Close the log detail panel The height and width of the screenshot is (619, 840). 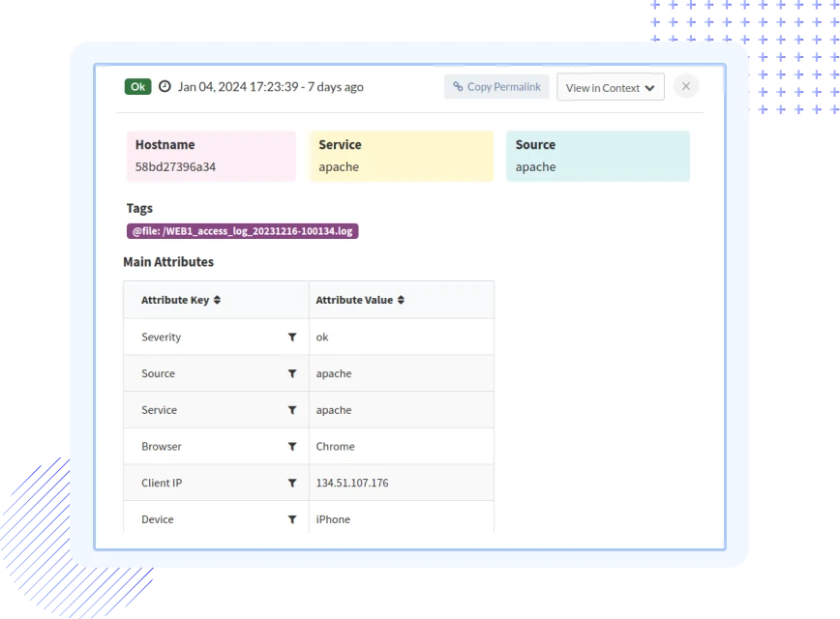pyautogui.click(x=686, y=86)
